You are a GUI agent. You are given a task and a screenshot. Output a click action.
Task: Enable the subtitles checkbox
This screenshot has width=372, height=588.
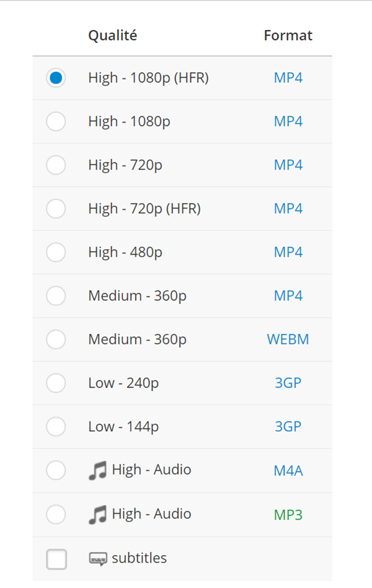click(x=56, y=559)
